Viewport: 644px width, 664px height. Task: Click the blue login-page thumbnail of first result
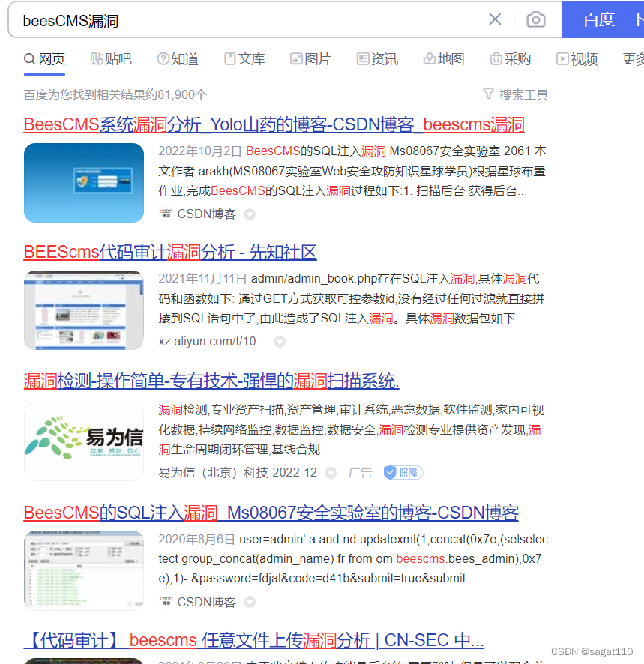84,183
